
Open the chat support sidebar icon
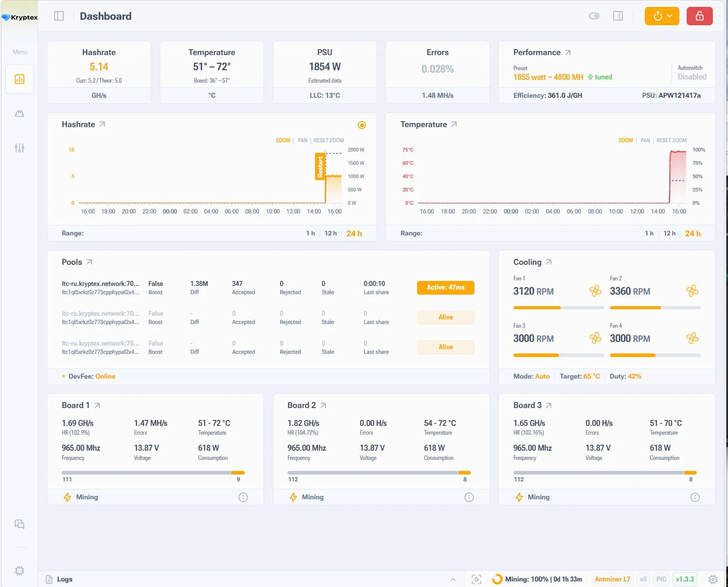[19, 524]
